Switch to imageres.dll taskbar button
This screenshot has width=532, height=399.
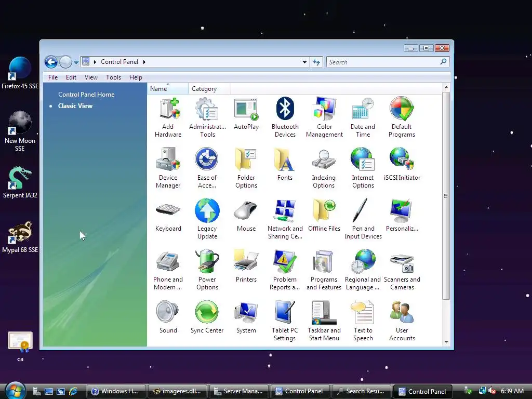point(178,391)
